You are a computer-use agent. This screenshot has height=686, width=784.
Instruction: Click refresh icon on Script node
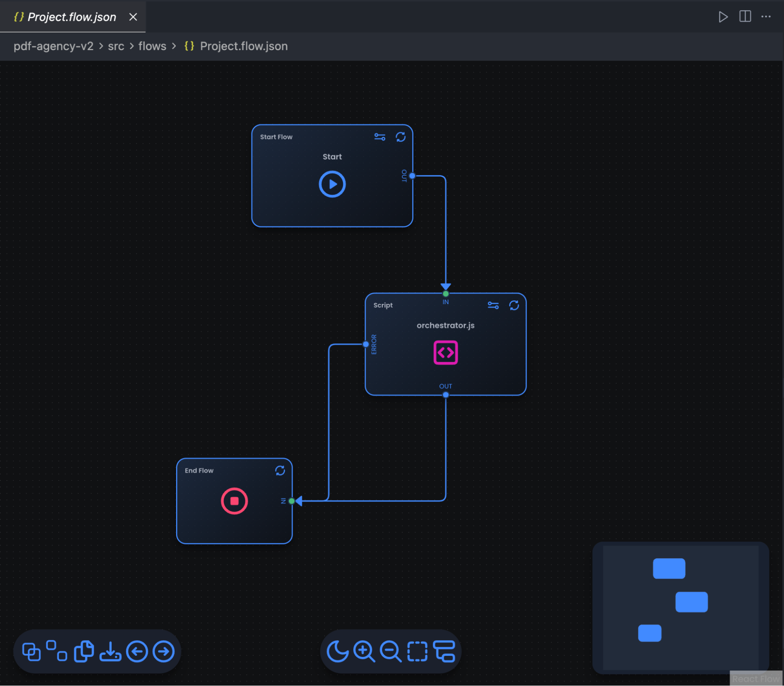tap(514, 305)
